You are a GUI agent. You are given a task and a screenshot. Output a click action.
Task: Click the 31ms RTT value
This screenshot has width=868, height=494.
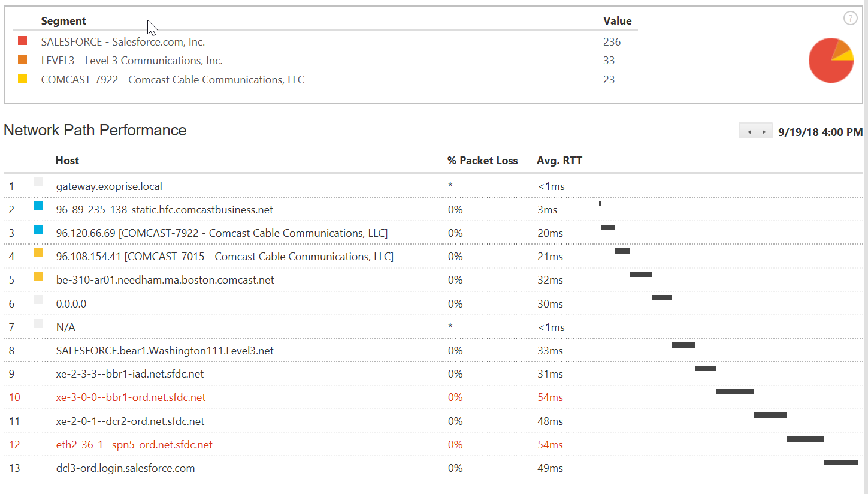[x=551, y=374]
